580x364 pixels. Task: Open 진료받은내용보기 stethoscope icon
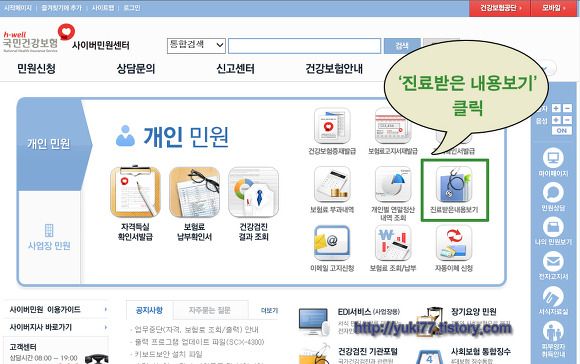point(454,184)
